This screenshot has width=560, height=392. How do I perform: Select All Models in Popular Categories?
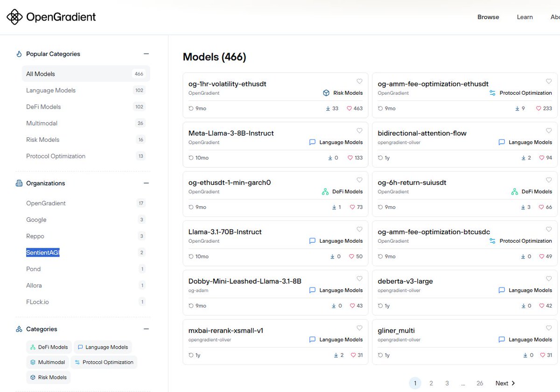(x=86, y=74)
